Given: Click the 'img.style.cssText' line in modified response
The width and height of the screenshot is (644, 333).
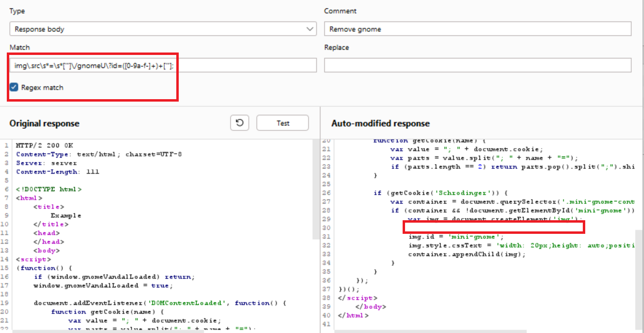Looking at the screenshot, I should (521, 245).
